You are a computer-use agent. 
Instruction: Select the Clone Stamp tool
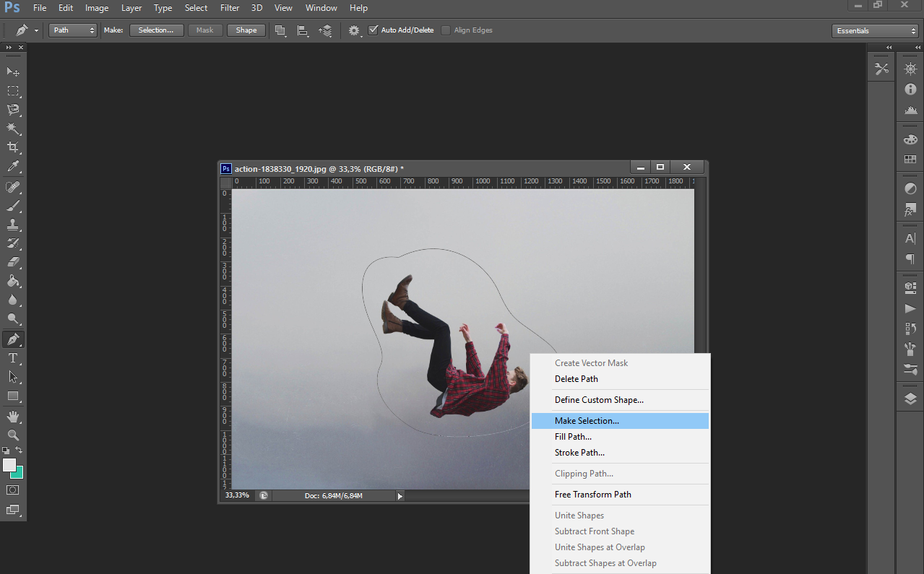point(13,225)
